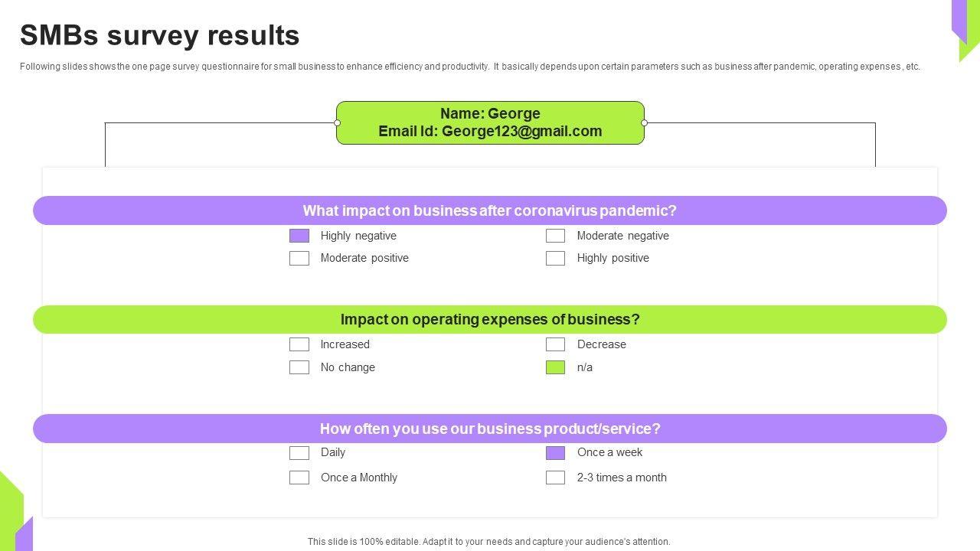The width and height of the screenshot is (980, 551).
Task: Check the Increased option box
Action: (299, 344)
